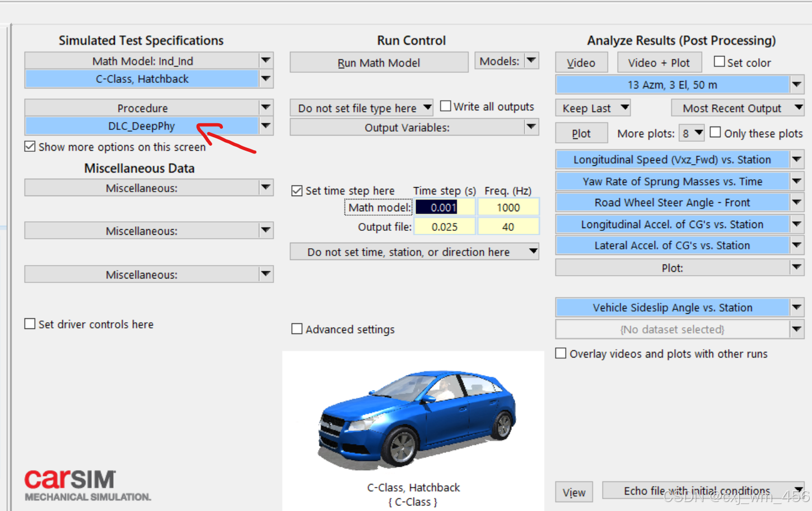This screenshot has width=812, height=511.
Task: Open the Procedure dropdown arrow
Action: coord(266,108)
